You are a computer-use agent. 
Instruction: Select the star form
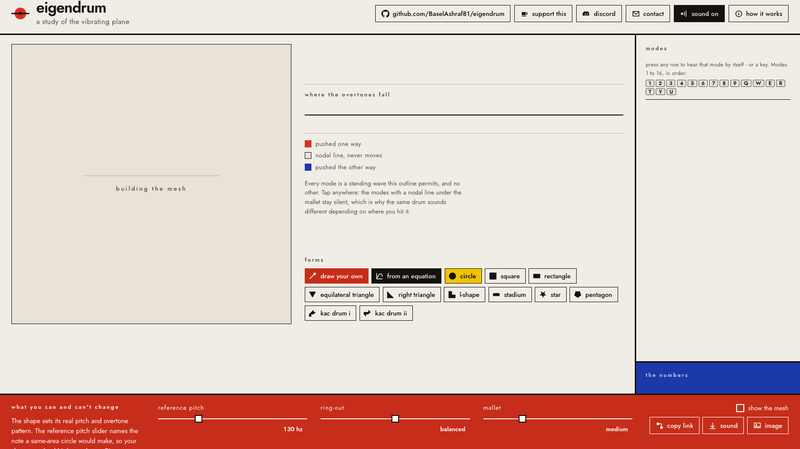[551, 294]
